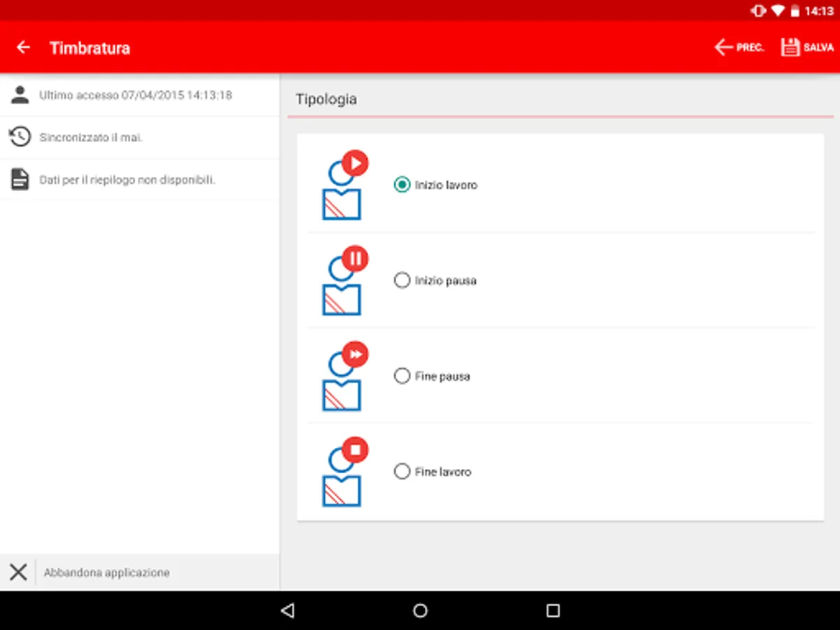The image size is (840, 630).
Task: Click the X icon to abandon application
Action: pos(18,573)
